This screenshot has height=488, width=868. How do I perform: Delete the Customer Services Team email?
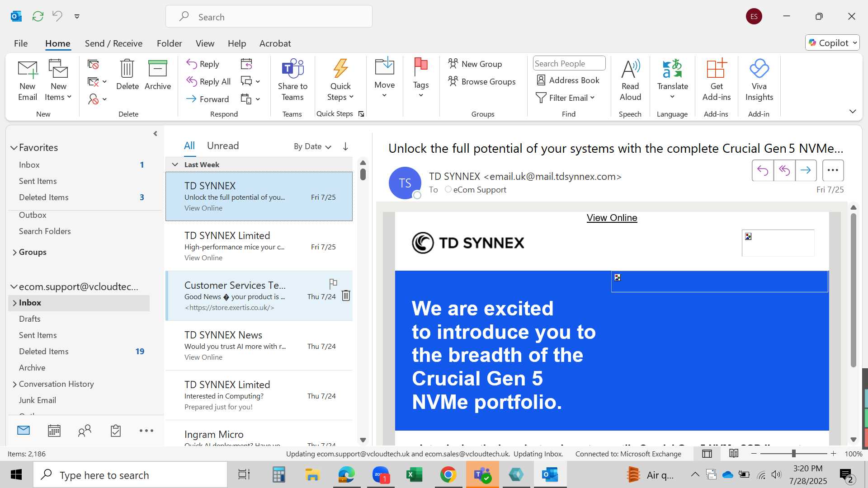click(346, 296)
